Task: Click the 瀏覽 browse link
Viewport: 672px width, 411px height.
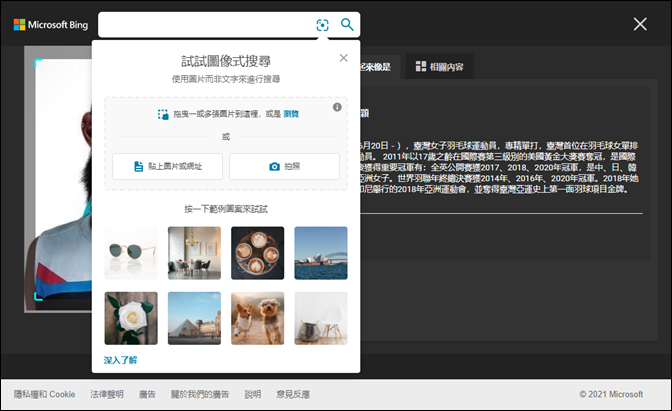Action: [x=291, y=114]
